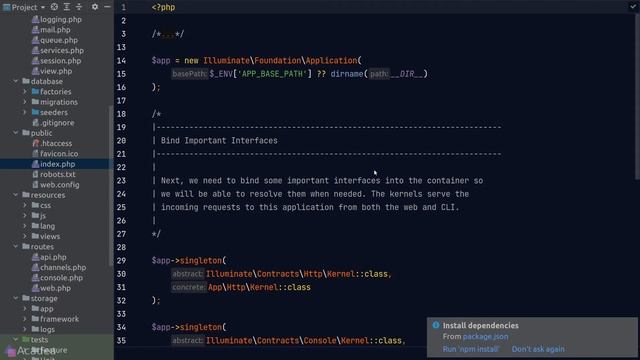Click the collapse all icon in Project toolbar
Viewport: 640px width, 360px height.
pyautogui.click(x=79, y=7)
